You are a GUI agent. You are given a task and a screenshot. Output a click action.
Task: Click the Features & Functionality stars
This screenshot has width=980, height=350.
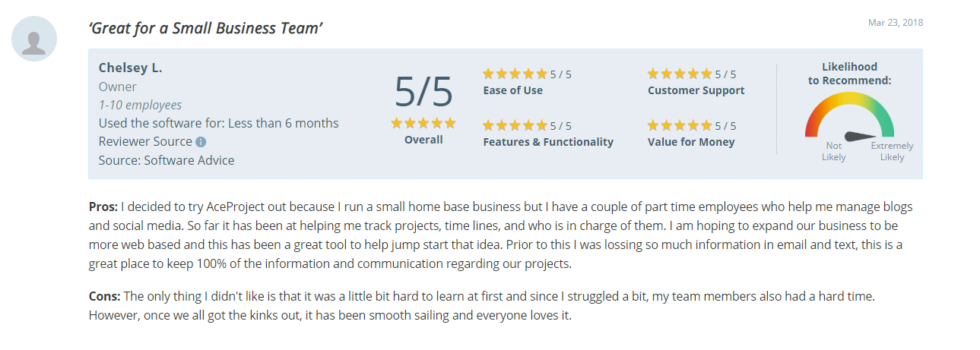(x=515, y=126)
